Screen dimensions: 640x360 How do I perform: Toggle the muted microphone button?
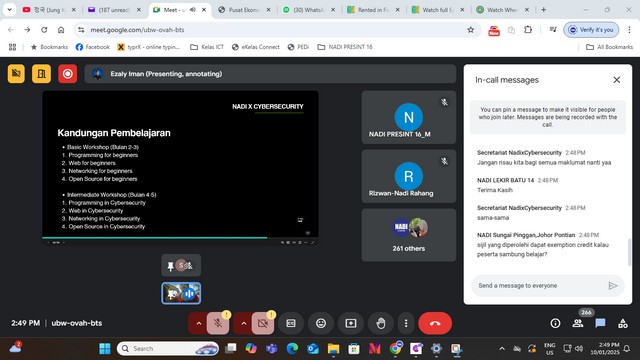click(x=218, y=323)
